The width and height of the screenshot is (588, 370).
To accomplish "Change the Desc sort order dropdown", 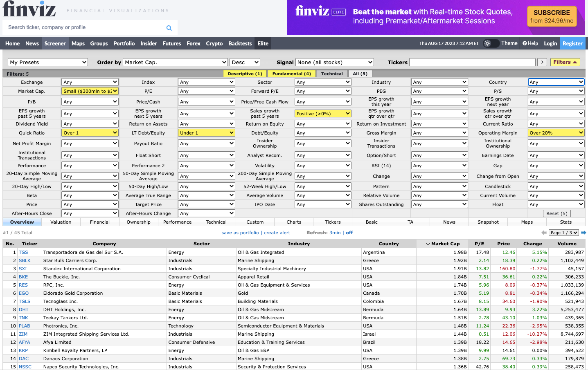I will tap(245, 62).
